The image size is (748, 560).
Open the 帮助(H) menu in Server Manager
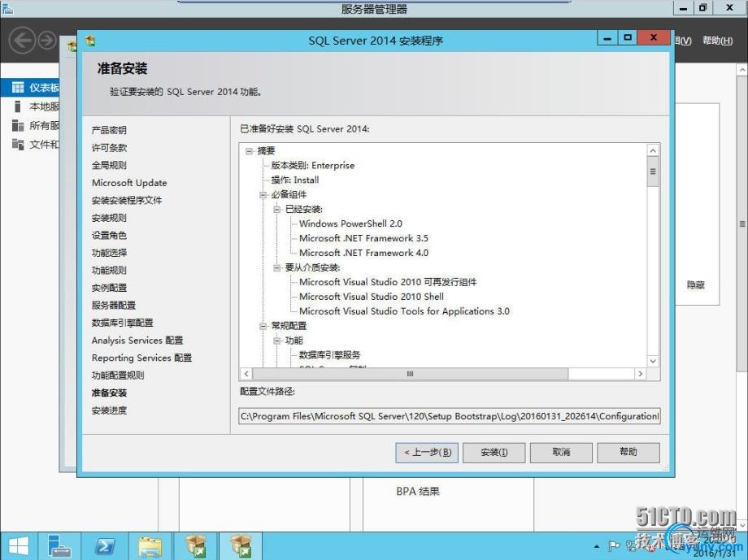pyautogui.click(x=717, y=41)
